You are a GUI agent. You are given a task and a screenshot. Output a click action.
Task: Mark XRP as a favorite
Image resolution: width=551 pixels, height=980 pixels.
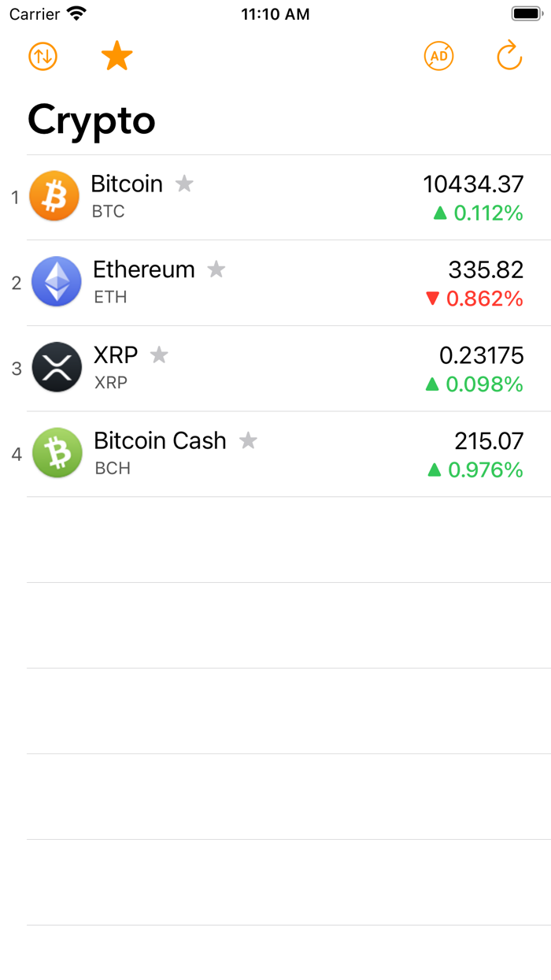click(159, 356)
